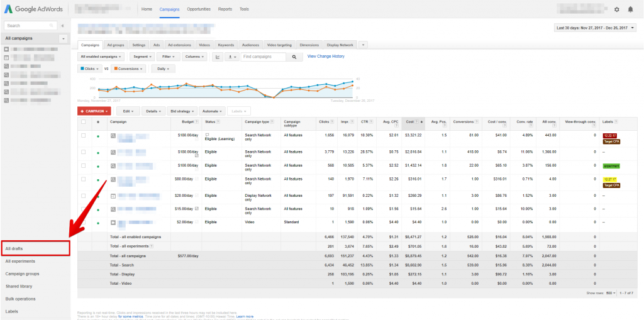Check the box for the $3,321.22 cost campaign
Screen dimensions: 644x320
tap(84, 136)
